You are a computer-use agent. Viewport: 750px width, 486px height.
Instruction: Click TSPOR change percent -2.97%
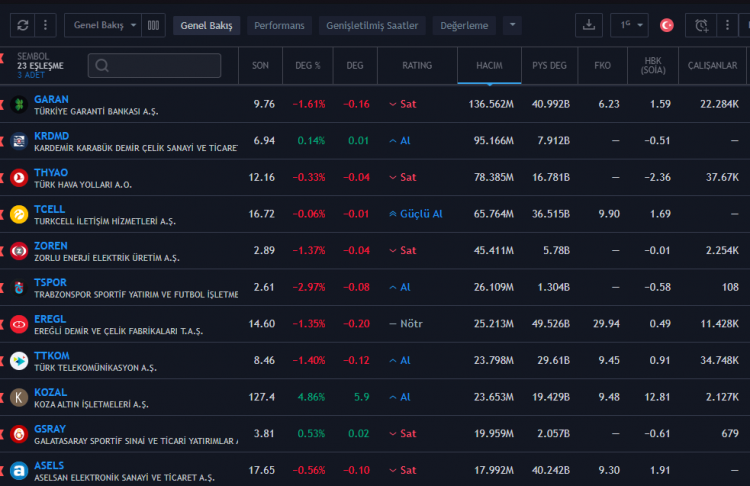(309, 287)
